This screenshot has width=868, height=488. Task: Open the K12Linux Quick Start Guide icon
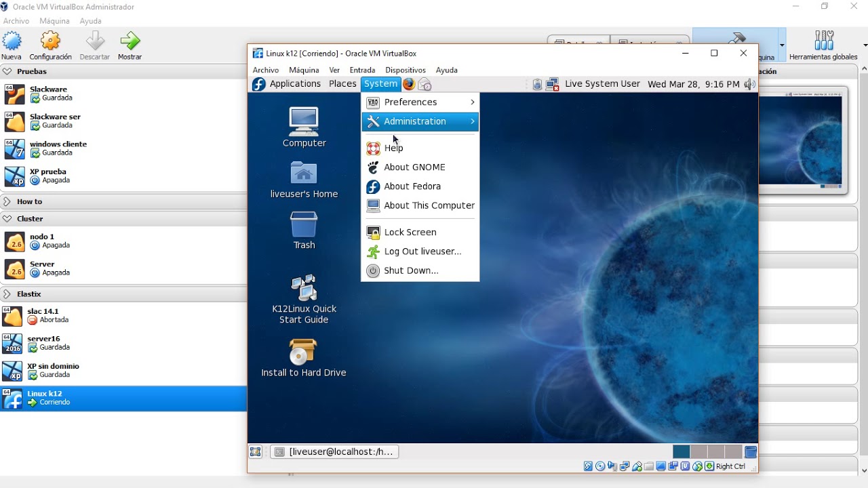(304, 287)
